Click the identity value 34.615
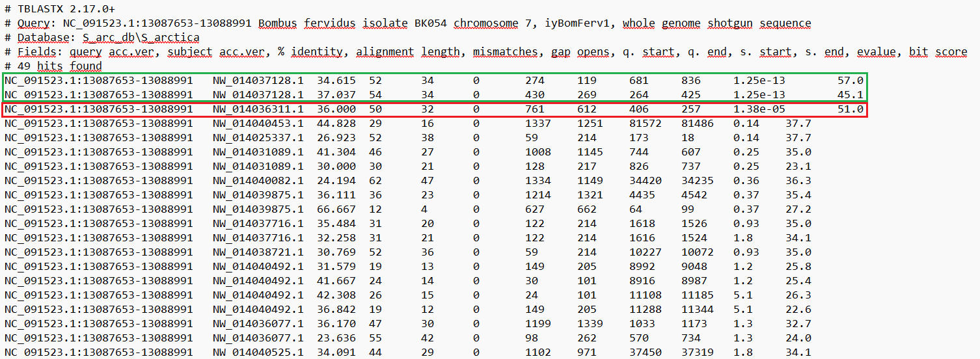 336,80
